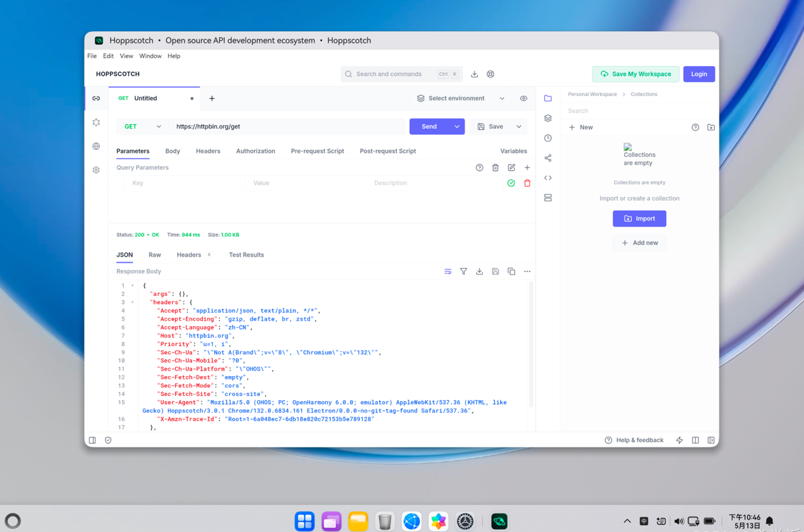
Task: Click Add new collection button
Action: pyautogui.click(x=639, y=243)
